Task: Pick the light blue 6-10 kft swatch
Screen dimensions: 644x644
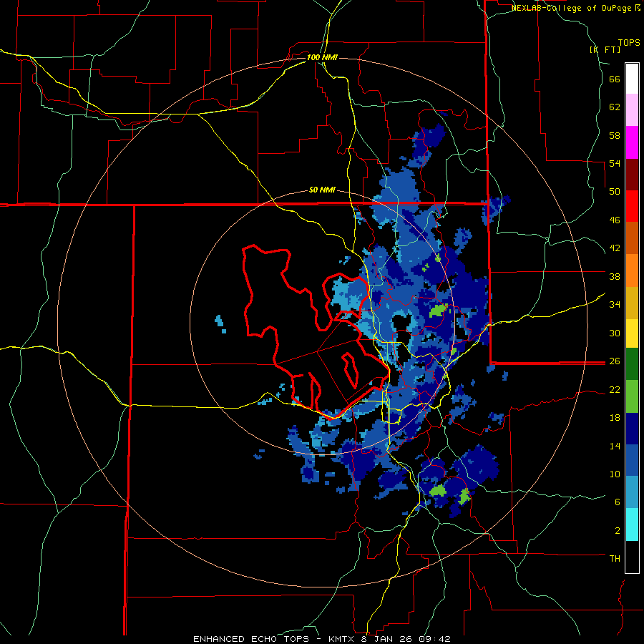Action: 632,492
